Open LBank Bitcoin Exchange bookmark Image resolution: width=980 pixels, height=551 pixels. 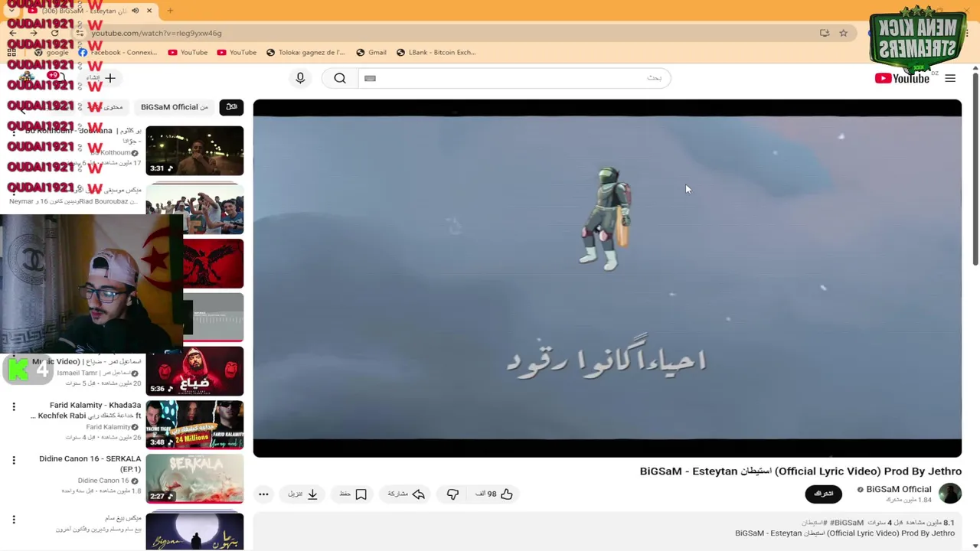436,52
